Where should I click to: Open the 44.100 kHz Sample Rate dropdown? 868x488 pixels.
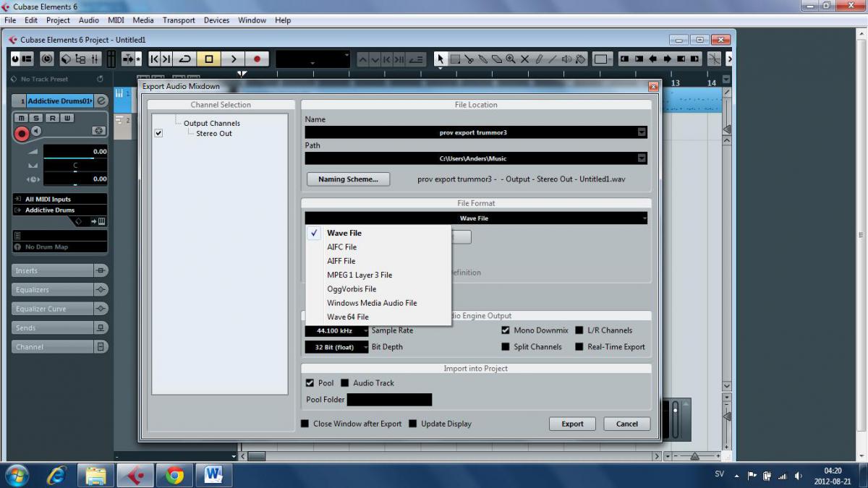336,330
